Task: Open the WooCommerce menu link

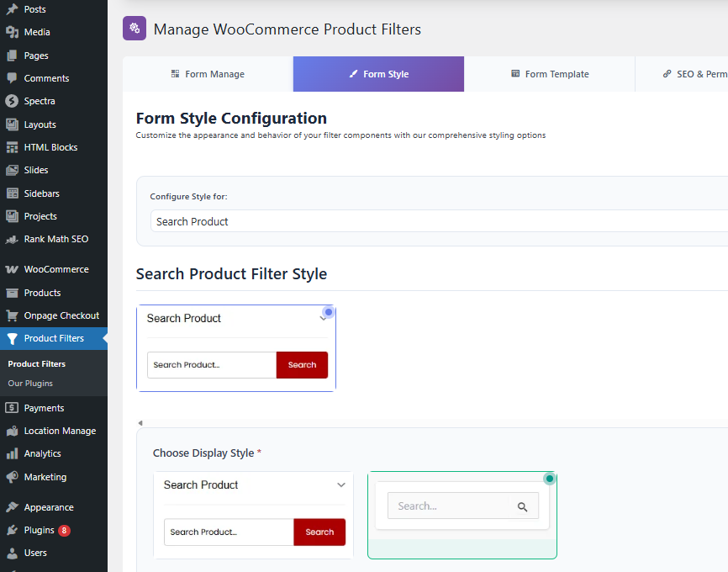Action: click(56, 269)
